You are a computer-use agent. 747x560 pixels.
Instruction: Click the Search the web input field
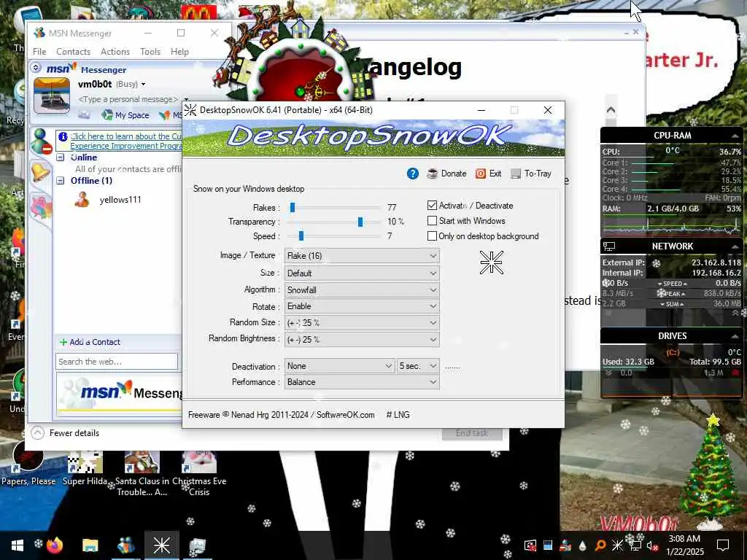(117, 362)
